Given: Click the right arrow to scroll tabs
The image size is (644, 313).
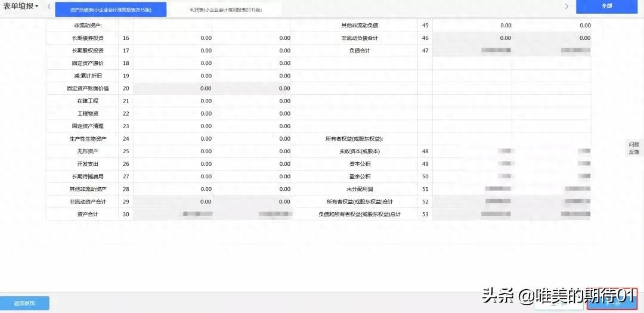Looking at the screenshot, I should point(566,7).
